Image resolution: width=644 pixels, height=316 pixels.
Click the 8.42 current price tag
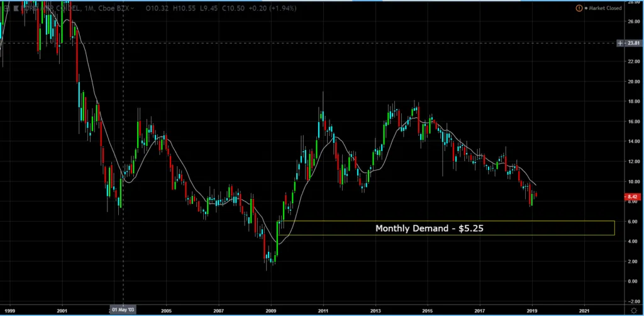click(633, 197)
